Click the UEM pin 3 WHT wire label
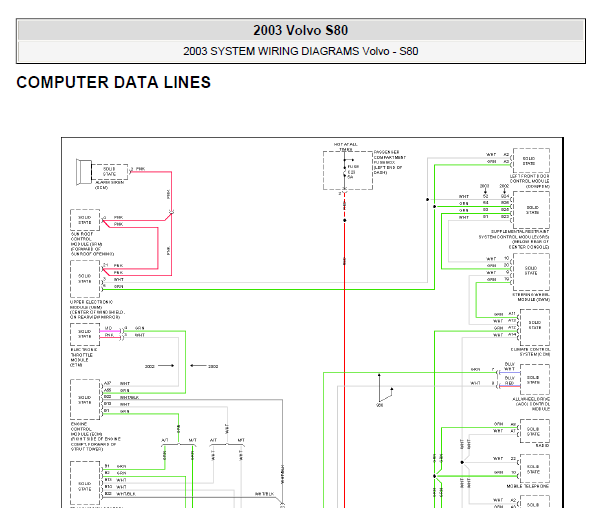Screen dimensions: 605x508 click(x=119, y=280)
